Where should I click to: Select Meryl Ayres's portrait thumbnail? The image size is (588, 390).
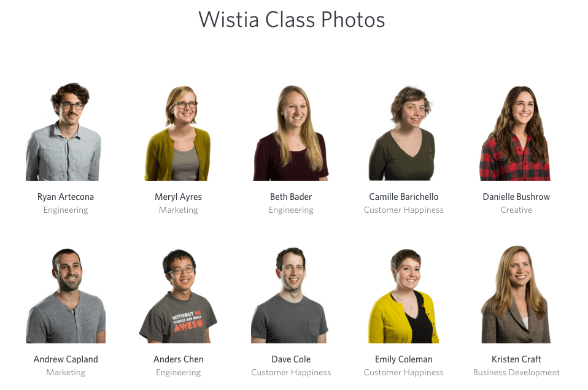[178, 133]
